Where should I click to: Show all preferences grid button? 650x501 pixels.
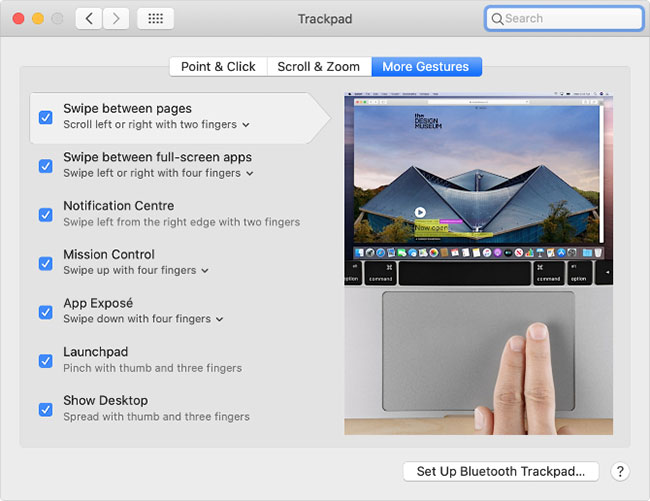tap(155, 19)
